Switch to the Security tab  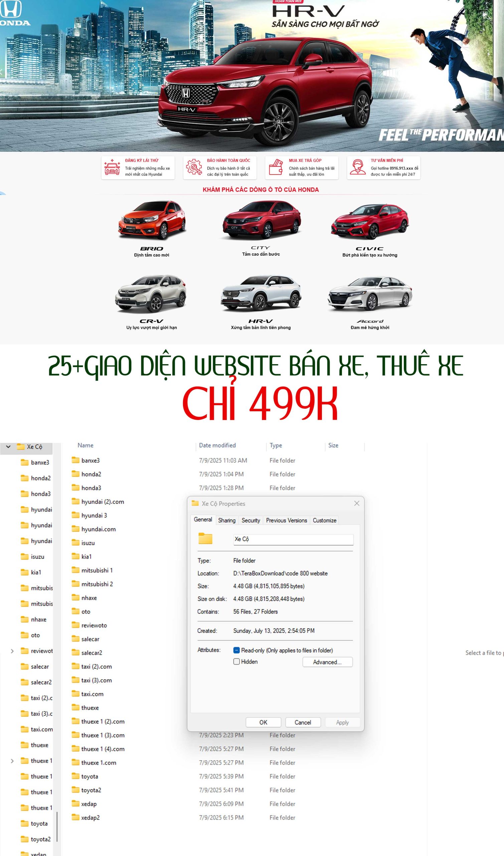click(x=250, y=520)
